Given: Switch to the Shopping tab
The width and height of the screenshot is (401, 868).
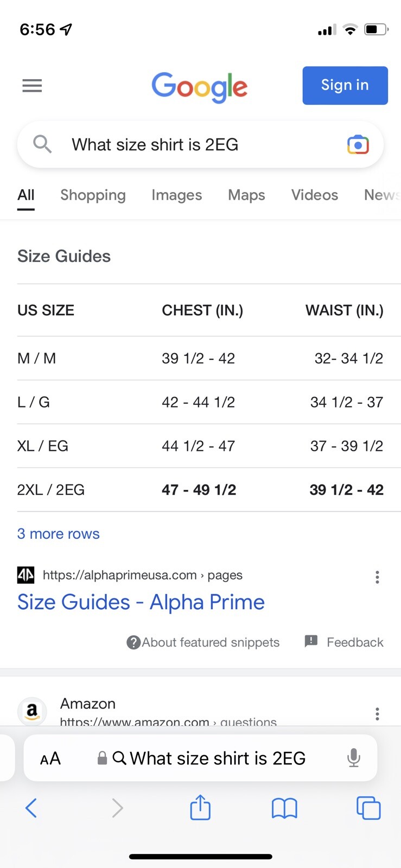Looking at the screenshot, I should tap(93, 195).
